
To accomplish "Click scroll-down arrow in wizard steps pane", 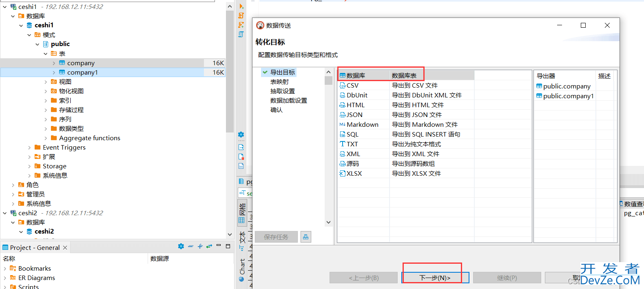I will [328, 222].
